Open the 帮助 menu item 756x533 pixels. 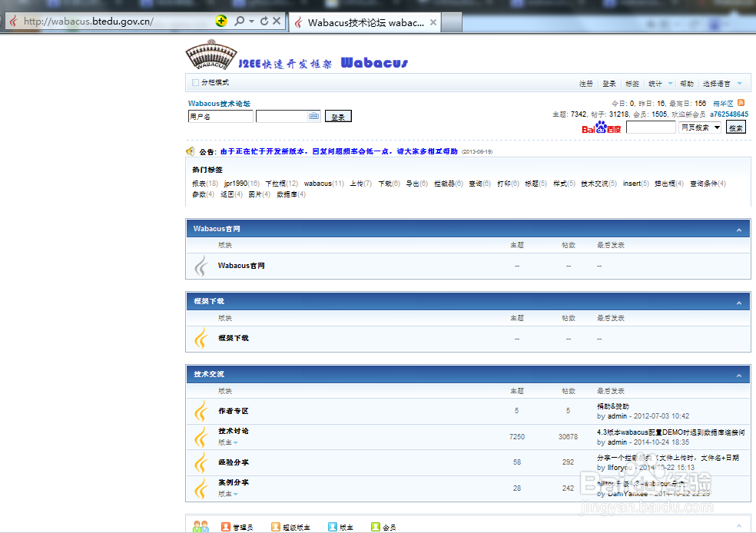pos(687,84)
